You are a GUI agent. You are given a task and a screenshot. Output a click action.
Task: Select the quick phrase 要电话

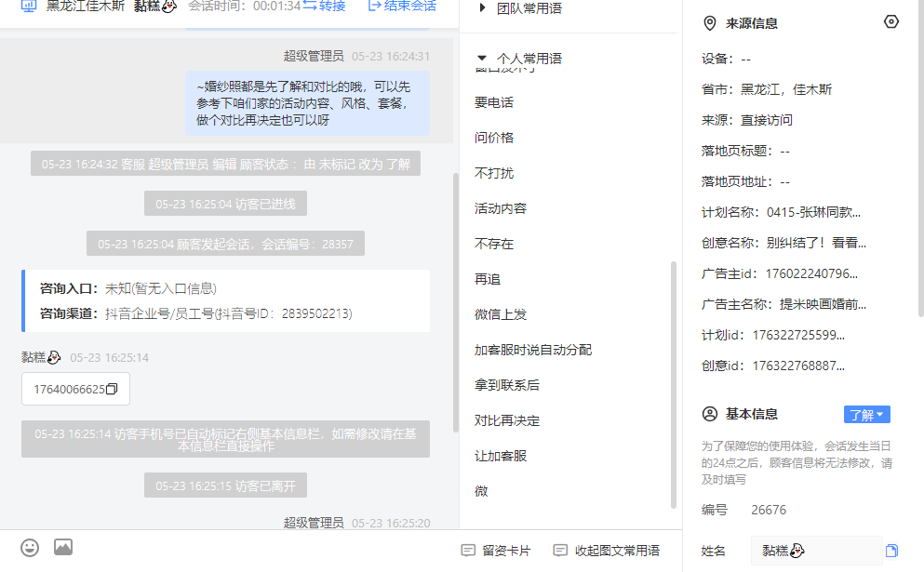point(494,102)
